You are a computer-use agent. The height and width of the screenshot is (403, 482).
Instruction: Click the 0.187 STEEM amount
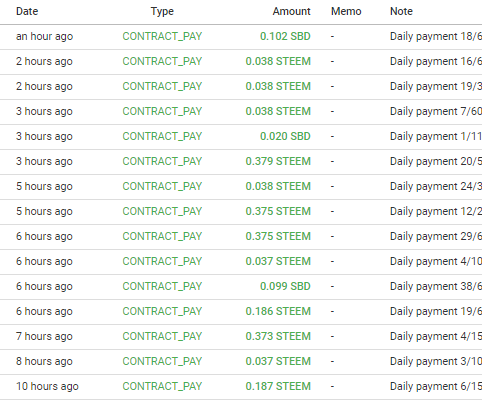coord(278,386)
